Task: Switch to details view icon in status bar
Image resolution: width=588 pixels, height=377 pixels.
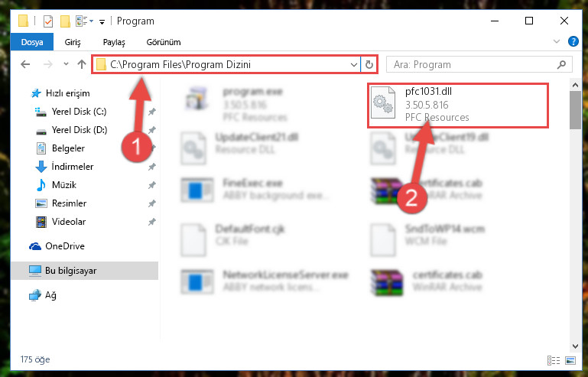Action: [553, 360]
